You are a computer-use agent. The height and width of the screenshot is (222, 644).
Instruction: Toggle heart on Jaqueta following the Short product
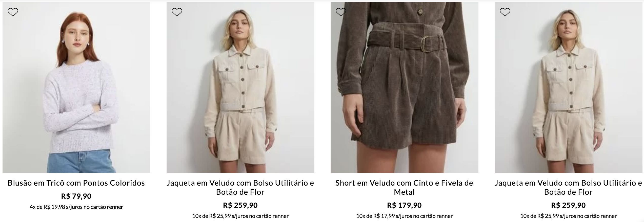[x=505, y=12]
